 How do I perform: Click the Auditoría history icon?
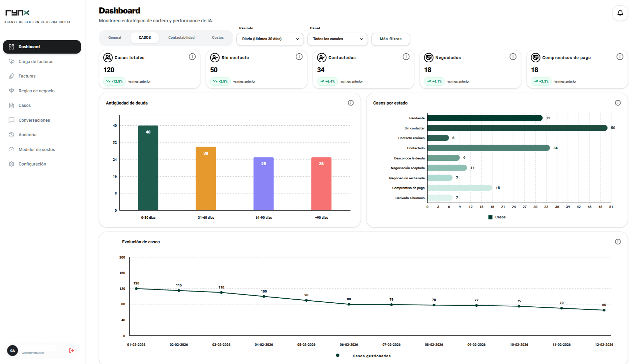pyautogui.click(x=11, y=135)
